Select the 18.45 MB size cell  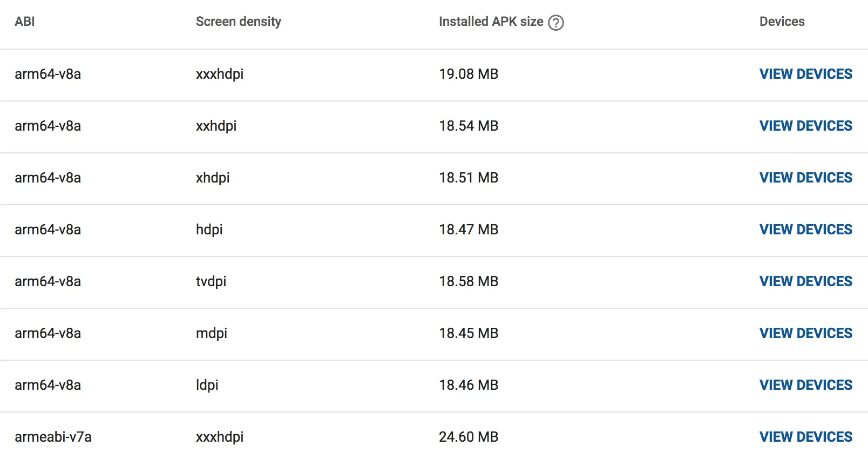click(x=468, y=333)
